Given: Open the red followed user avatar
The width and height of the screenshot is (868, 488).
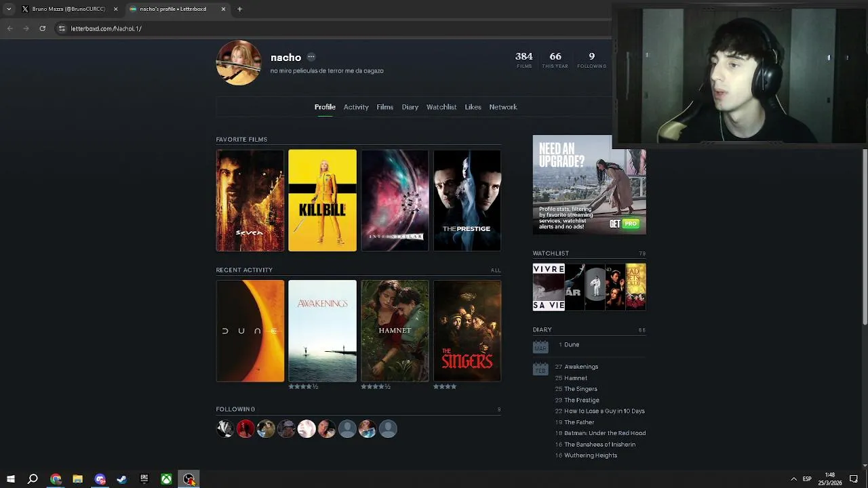Looking at the screenshot, I should (x=245, y=428).
